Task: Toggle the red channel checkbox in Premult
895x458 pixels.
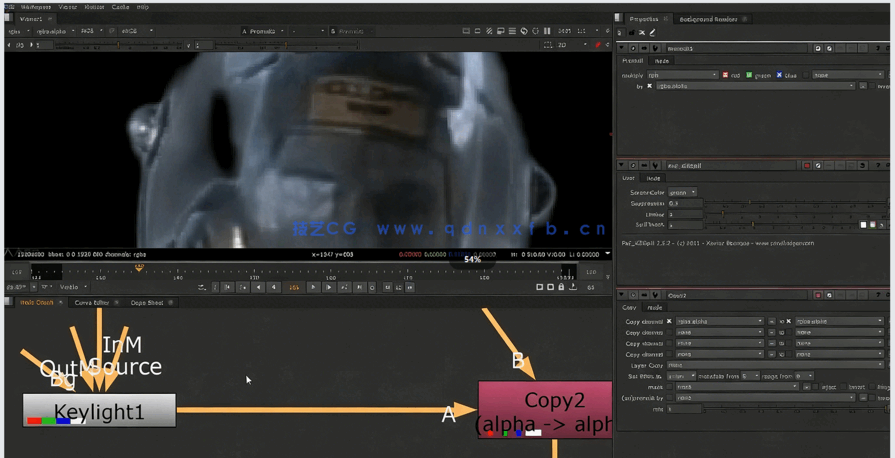Action: tap(725, 75)
